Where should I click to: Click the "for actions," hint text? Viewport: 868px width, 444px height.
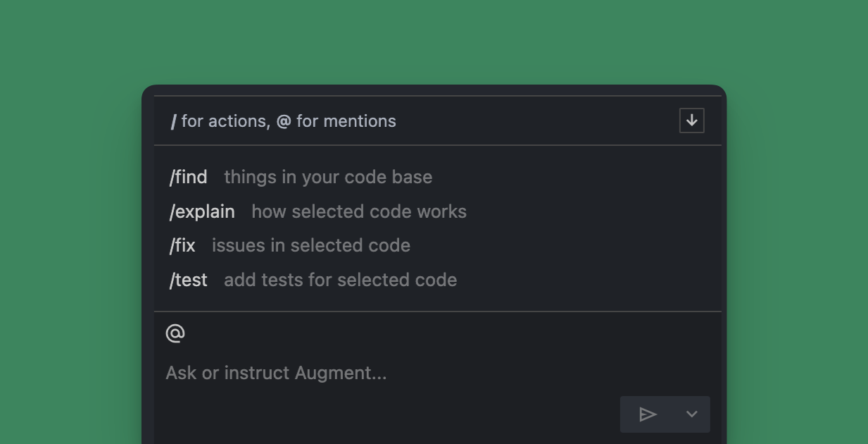point(225,121)
